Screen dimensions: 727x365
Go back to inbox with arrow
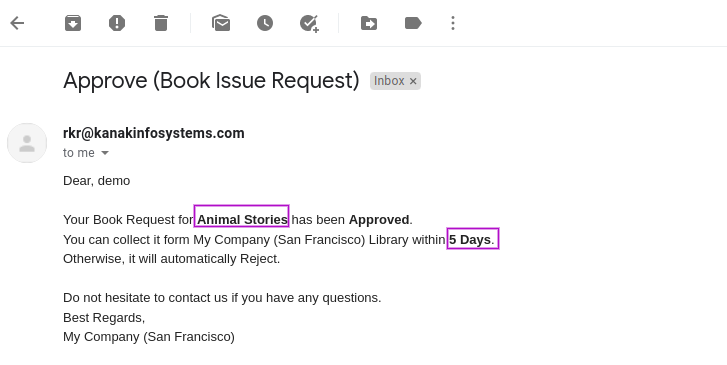[x=17, y=23]
